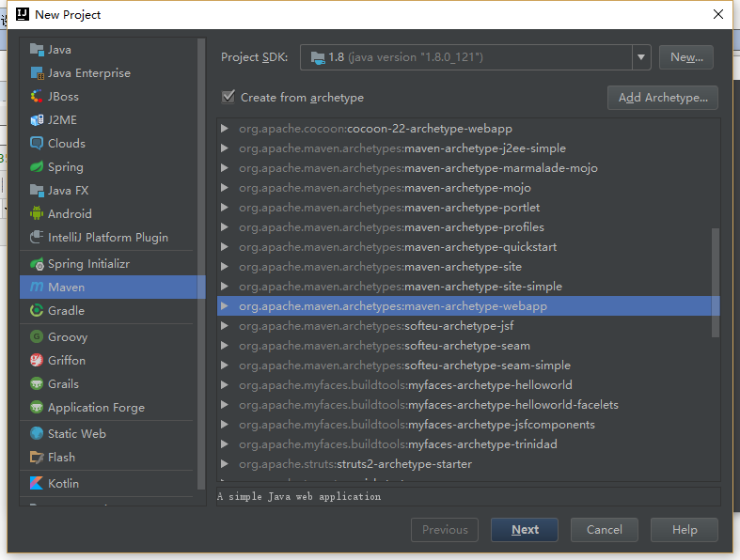Click the Spring leaf icon in sidebar
This screenshot has width=740, height=560.
coord(37,167)
